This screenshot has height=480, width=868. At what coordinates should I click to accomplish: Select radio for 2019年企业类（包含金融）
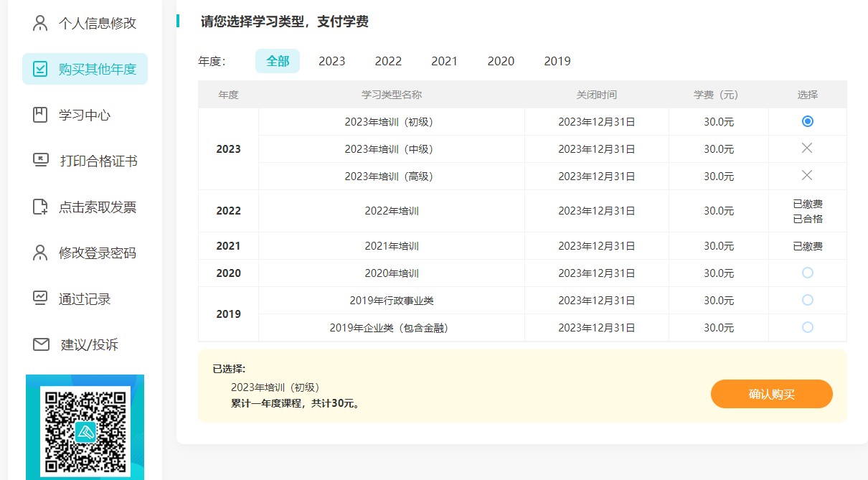tap(808, 327)
